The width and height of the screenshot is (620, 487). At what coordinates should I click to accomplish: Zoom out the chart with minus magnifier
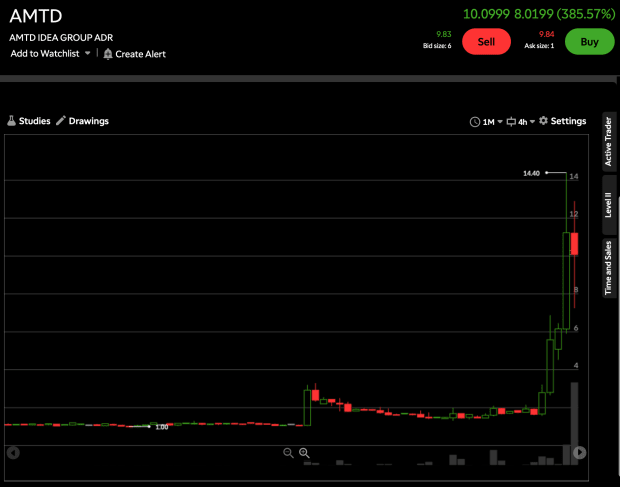point(288,453)
